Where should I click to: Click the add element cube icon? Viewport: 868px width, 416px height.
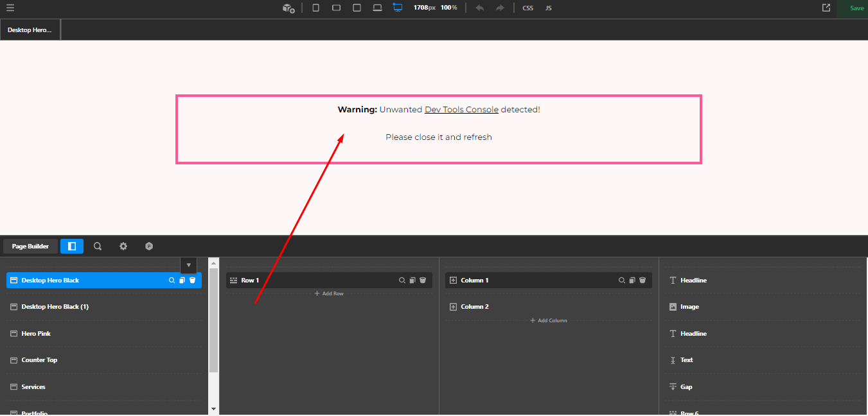288,8
